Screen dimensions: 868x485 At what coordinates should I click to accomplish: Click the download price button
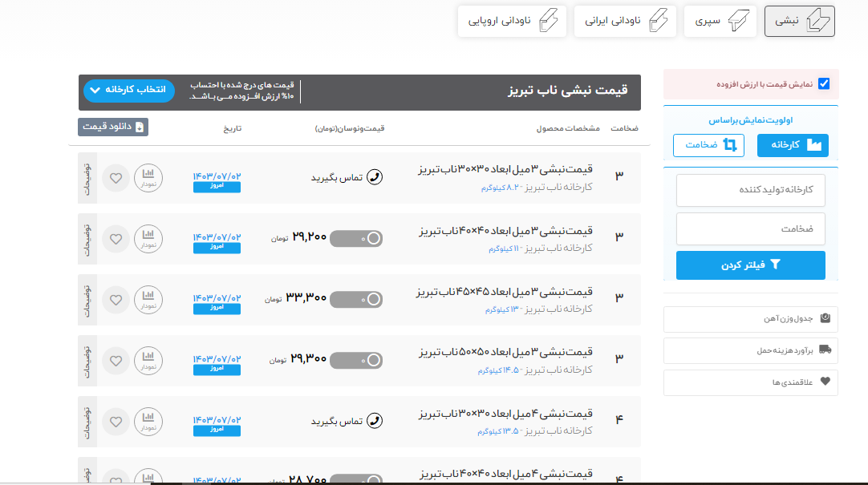click(113, 127)
